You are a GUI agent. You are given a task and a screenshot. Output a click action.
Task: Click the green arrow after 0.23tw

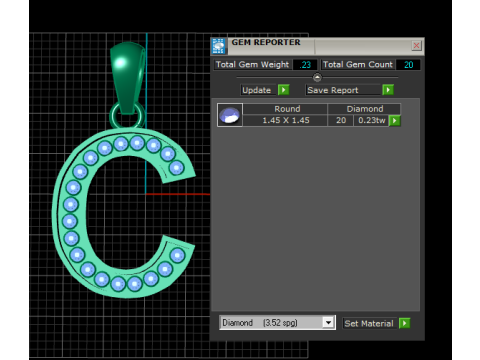(395, 121)
